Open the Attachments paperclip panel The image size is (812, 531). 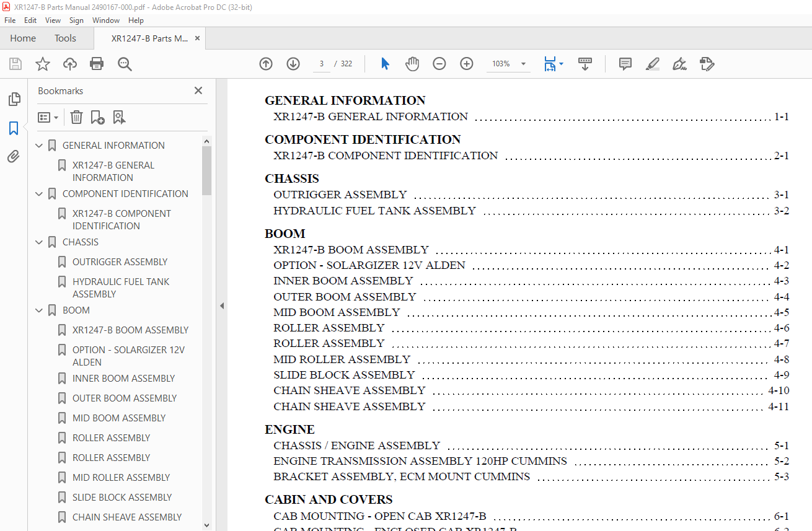click(14, 157)
